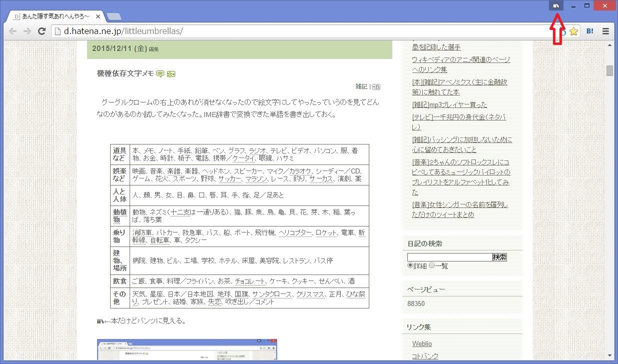Click the 道具など table header cell
Viewport: 618px width, 364px height.
pyautogui.click(x=120, y=154)
